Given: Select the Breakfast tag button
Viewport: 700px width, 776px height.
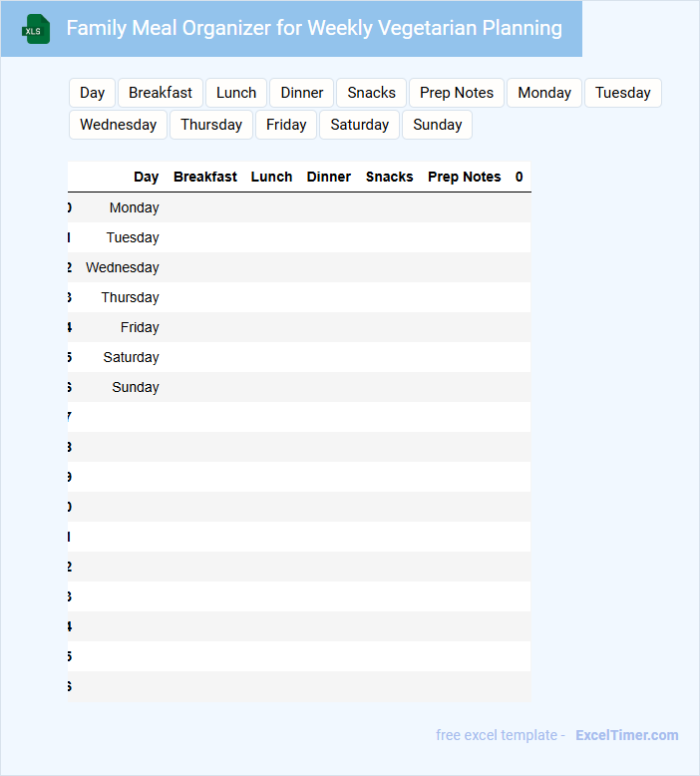Looking at the screenshot, I should click(x=161, y=93).
